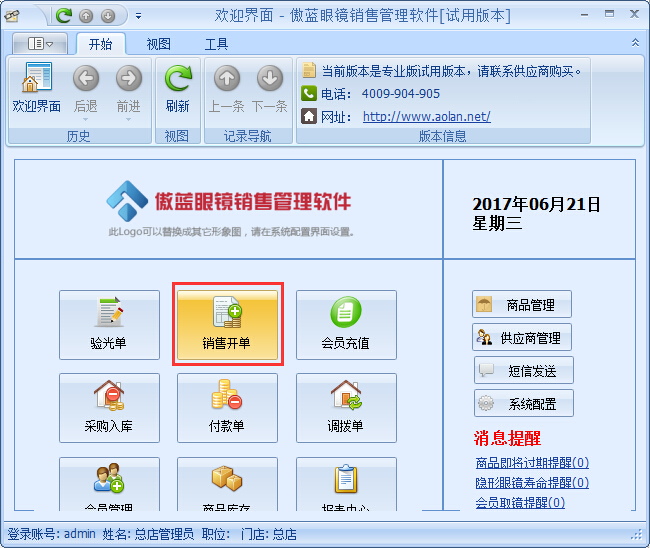Open 会员充值 member recharge
650x548 pixels.
[x=346, y=325]
